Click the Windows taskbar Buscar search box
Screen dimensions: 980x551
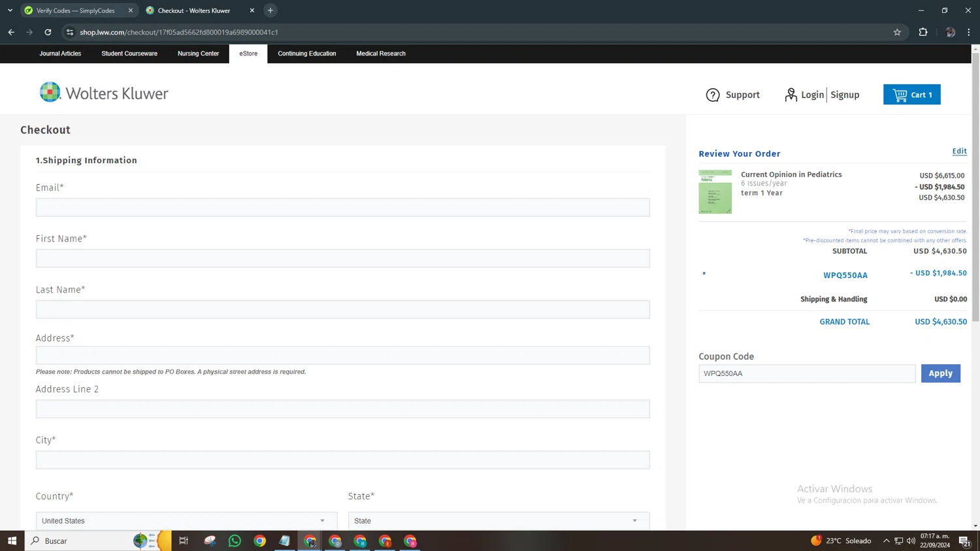pyautogui.click(x=78, y=541)
